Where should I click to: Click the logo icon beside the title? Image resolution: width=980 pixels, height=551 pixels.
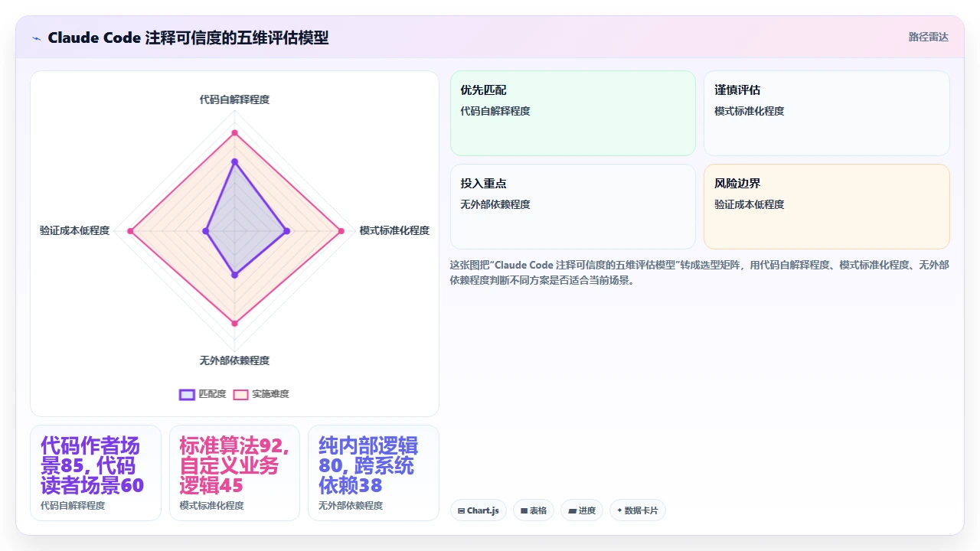[37, 38]
